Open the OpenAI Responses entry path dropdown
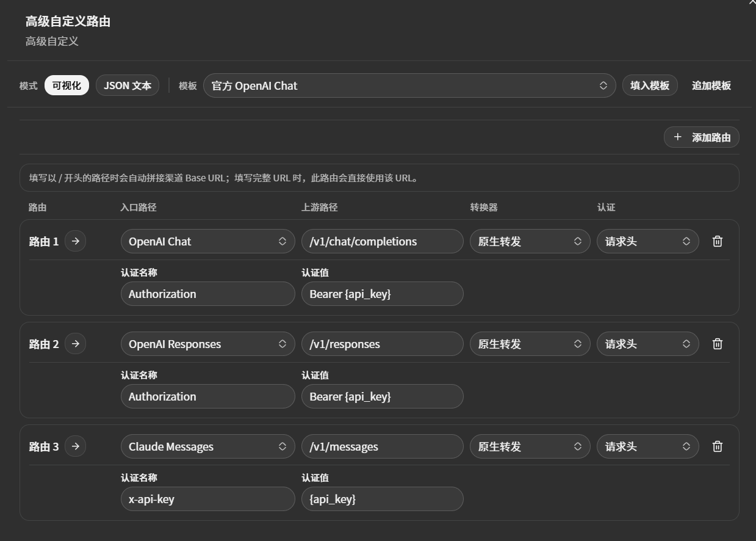 tap(208, 344)
